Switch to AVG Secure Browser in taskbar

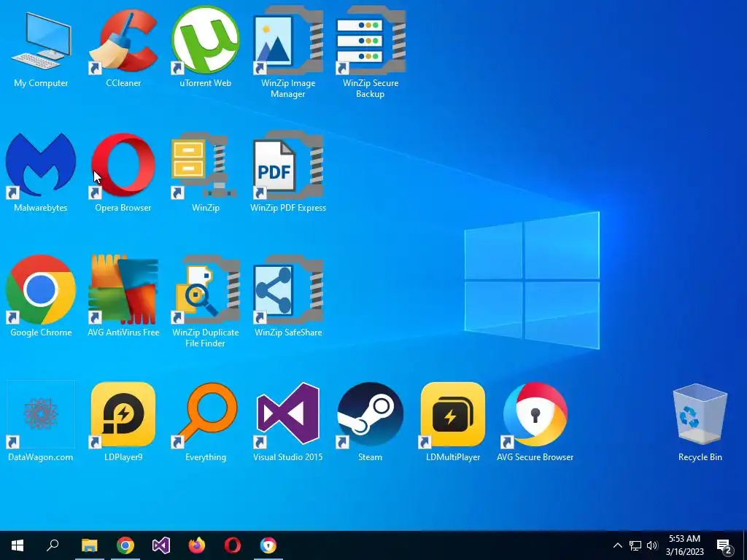point(268,545)
